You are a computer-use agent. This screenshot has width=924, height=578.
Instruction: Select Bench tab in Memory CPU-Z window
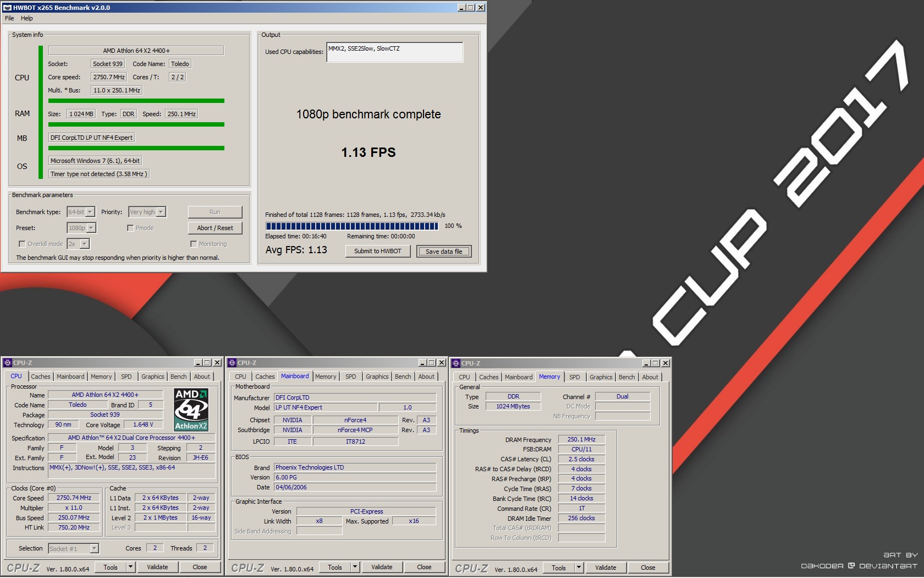point(627,377)
